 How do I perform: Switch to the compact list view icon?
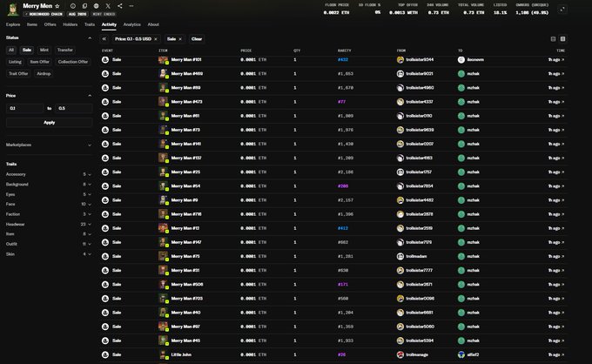[x=553, y=39]
